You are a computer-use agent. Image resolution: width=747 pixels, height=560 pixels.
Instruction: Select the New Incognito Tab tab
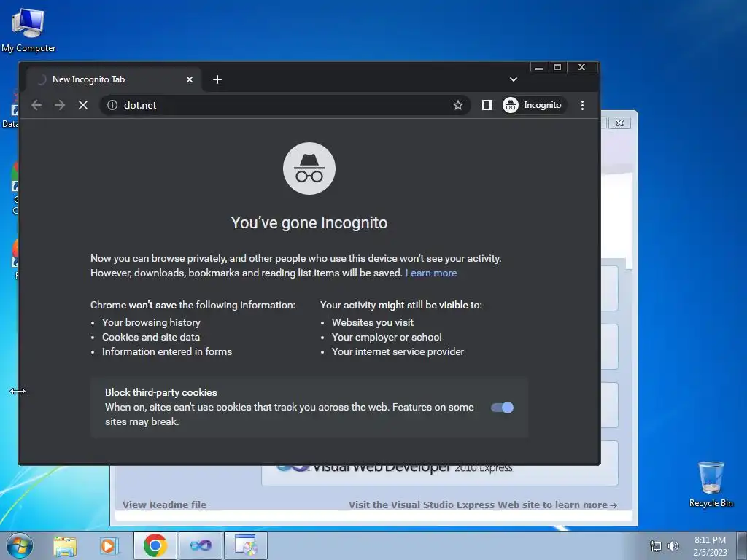tap(115, 79)
